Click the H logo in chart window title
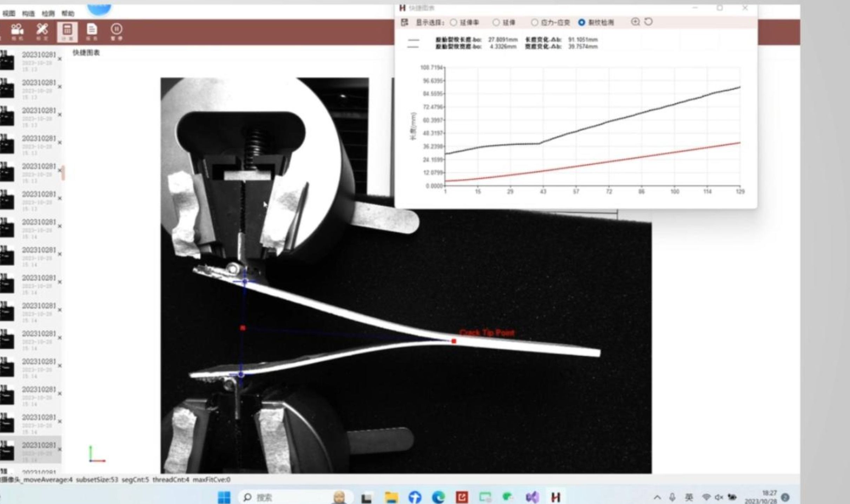Image resolution: width=850 pixels, height=504 pixels. click(x=402, y=8)
